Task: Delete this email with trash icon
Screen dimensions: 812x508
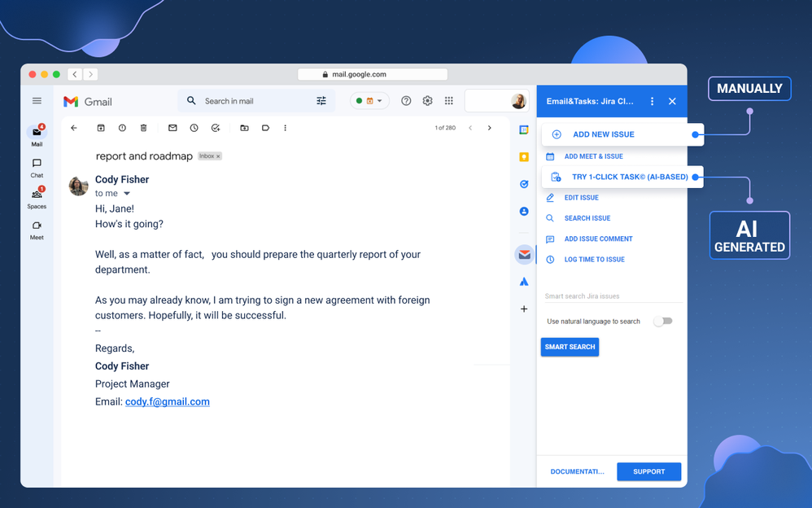Action: pos(143,128)
